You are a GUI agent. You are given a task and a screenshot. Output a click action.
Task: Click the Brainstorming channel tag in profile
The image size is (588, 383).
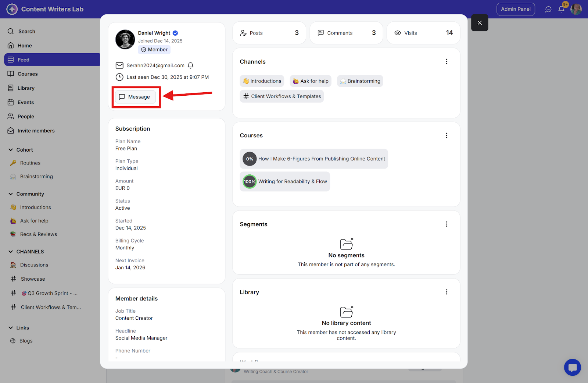pyautogui.click(x=360, y=81)
